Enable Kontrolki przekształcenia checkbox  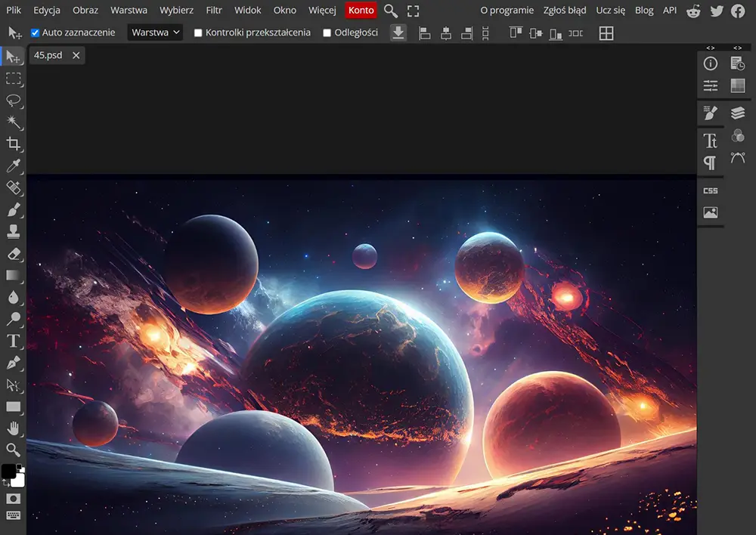[x=197, y=32]
